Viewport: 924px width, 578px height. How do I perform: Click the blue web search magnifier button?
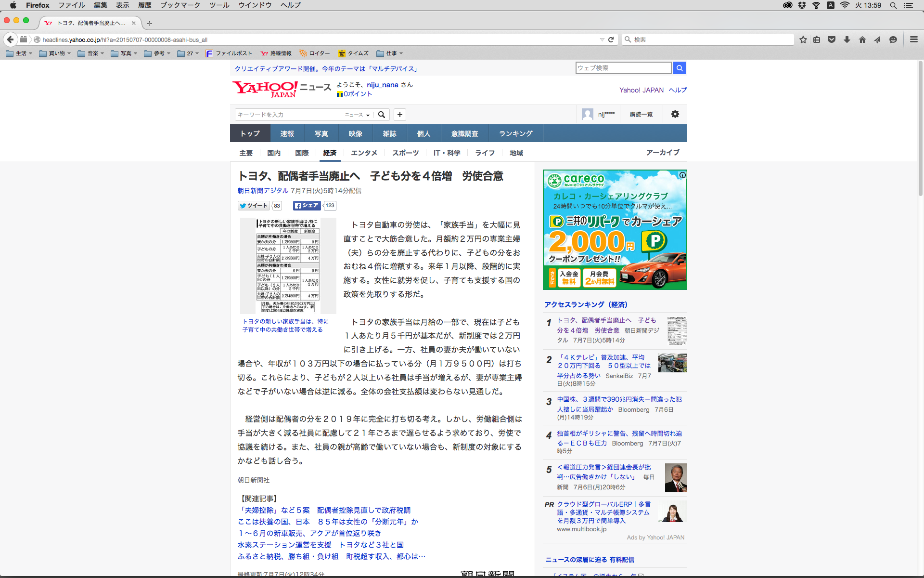coord(679,68)
